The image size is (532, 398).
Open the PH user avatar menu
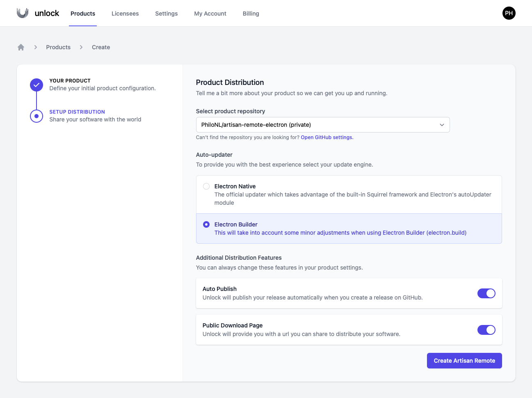click(509, 13)
